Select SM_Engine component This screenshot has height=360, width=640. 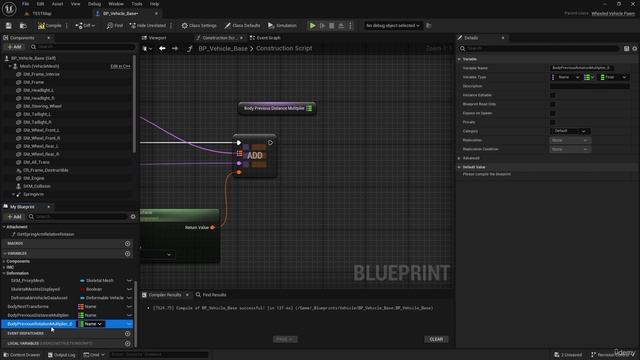click(33, 178)
